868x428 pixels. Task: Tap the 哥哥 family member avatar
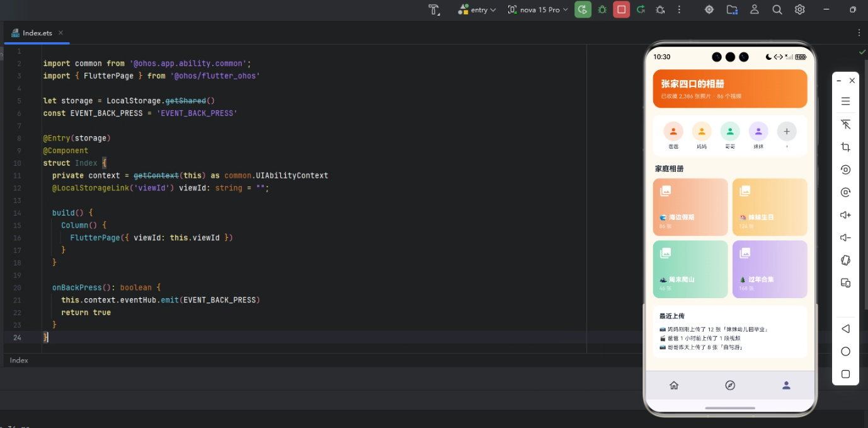point(730,131)
